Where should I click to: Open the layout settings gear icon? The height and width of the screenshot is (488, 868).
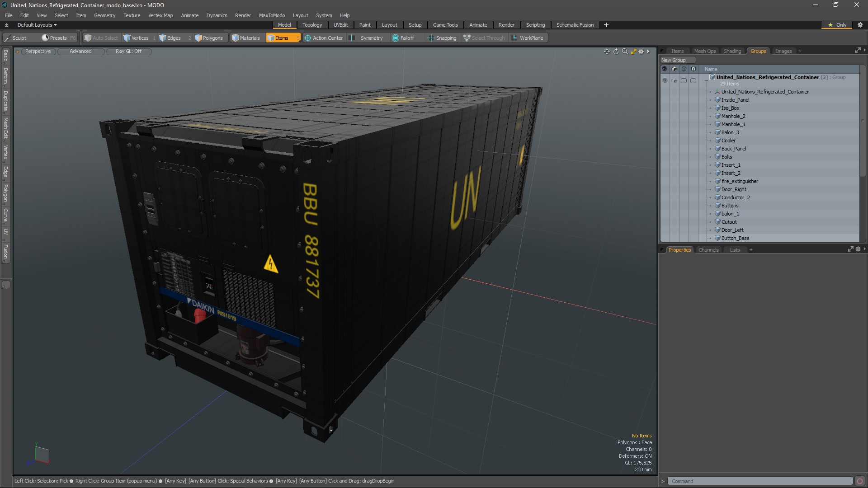pos(860,25)
